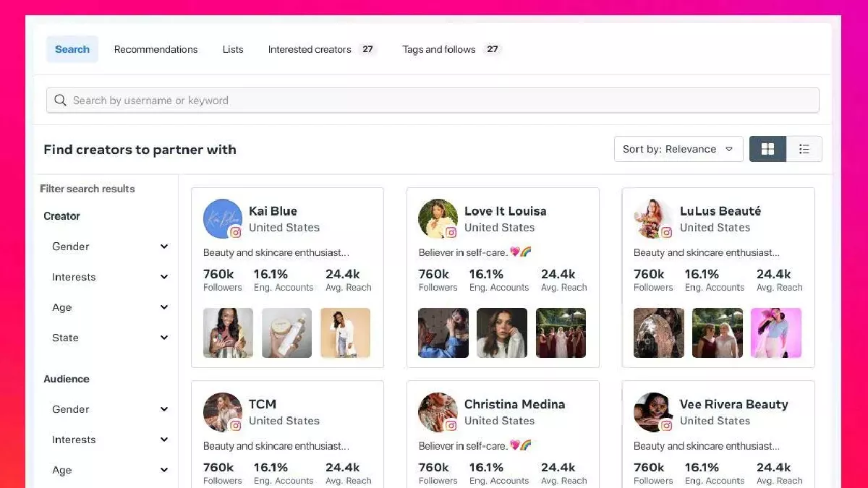Open Kai Blue's middle product photo thumbnail

point(286,333)
